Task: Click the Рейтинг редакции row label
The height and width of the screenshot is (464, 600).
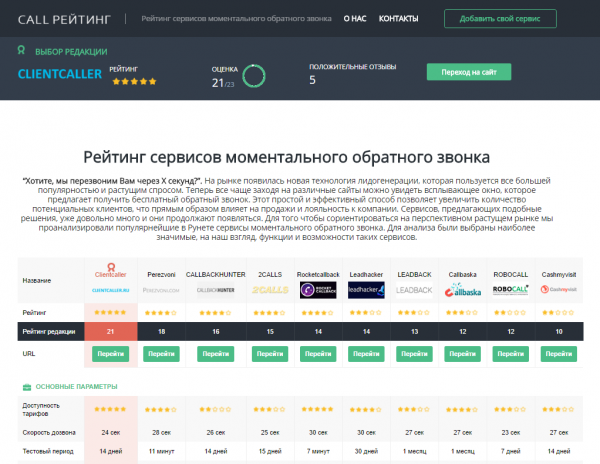Action: tap(49, 331)
